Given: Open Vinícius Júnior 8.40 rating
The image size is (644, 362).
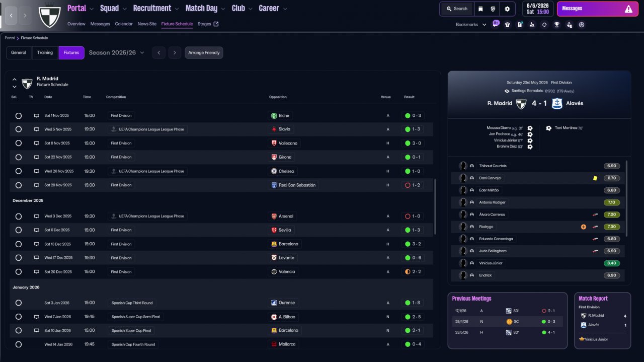Looking at the screenshot, I should pos(612,263).
